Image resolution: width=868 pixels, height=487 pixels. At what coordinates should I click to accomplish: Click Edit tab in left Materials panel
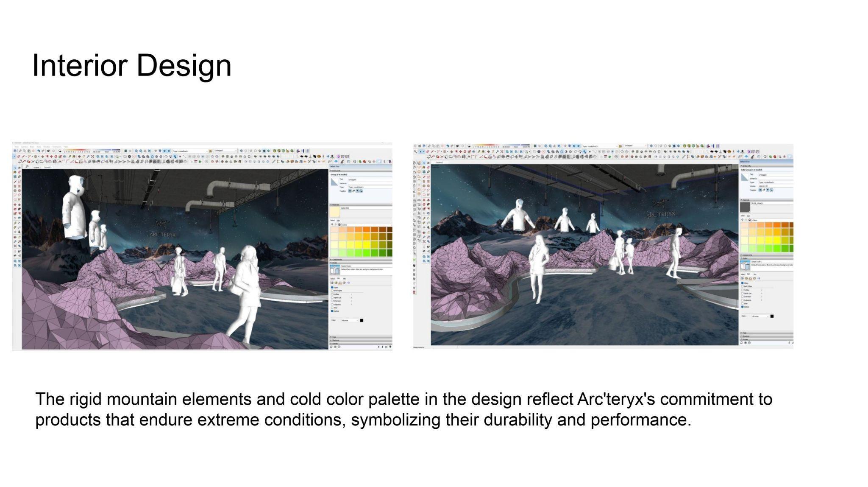click(338, 220)
